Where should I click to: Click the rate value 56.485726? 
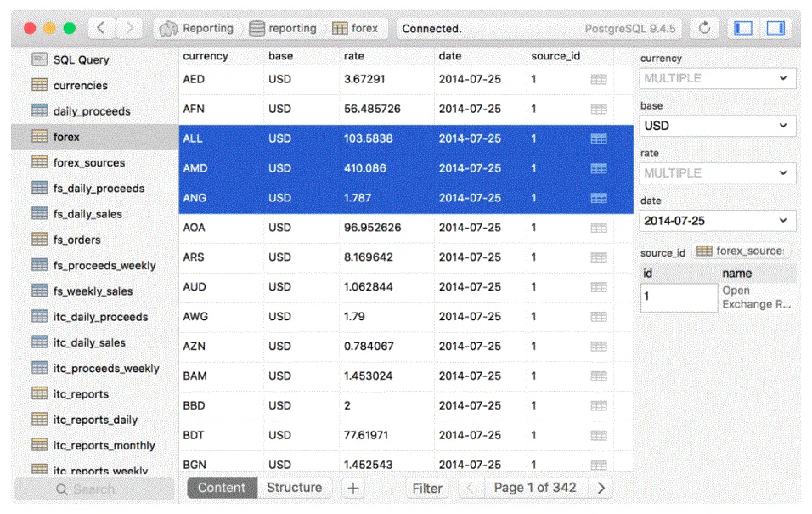pos(372,109)
